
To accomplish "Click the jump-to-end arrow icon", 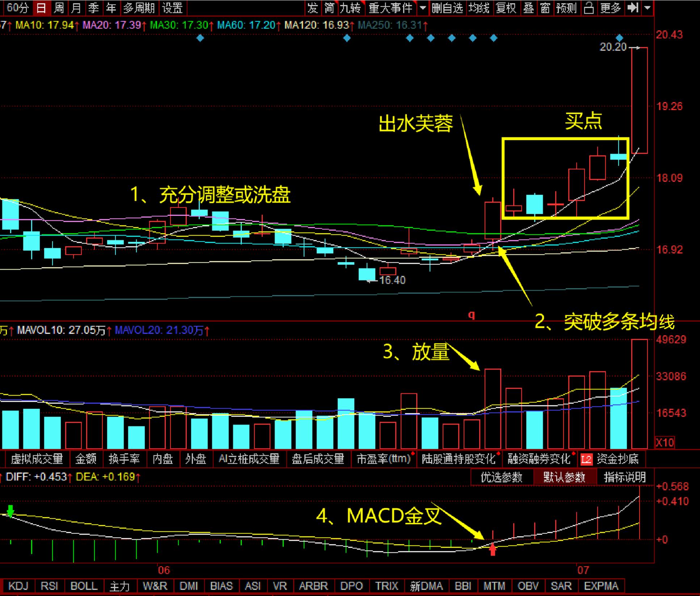I will (633, 8).
